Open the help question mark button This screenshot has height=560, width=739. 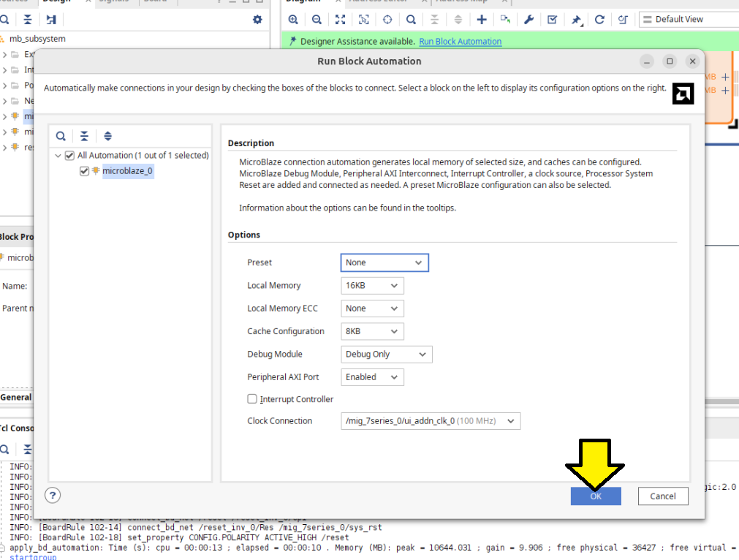click(x=53, y=495)
